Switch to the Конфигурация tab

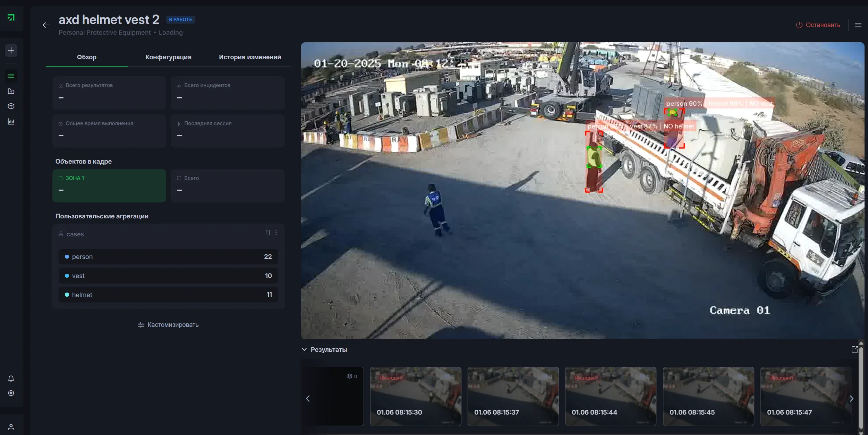pyautogui.click(x=168, y=57)
